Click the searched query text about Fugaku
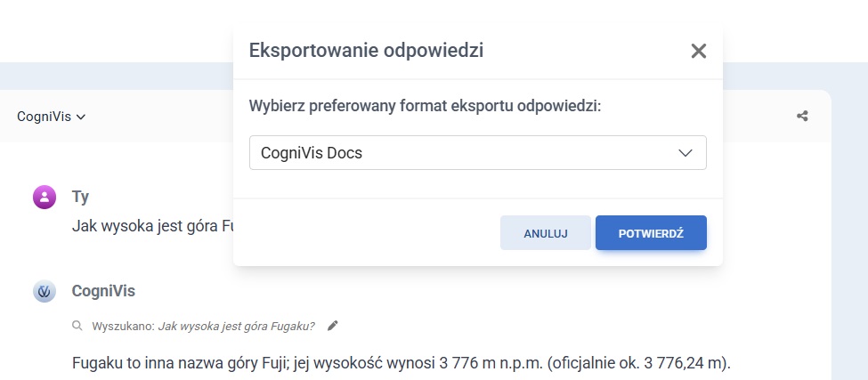Viewport: 868px width, 380px height. click(236, 327)
